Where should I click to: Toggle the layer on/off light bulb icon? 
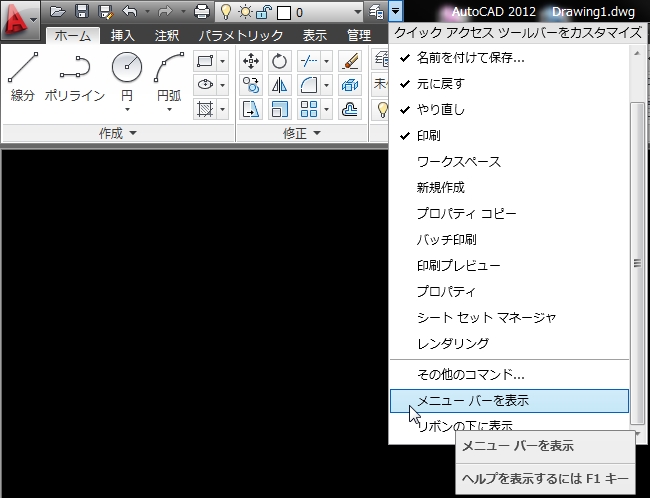(226, 12)
